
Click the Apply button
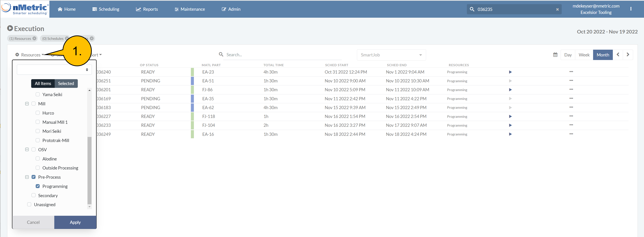pos(75,222)
